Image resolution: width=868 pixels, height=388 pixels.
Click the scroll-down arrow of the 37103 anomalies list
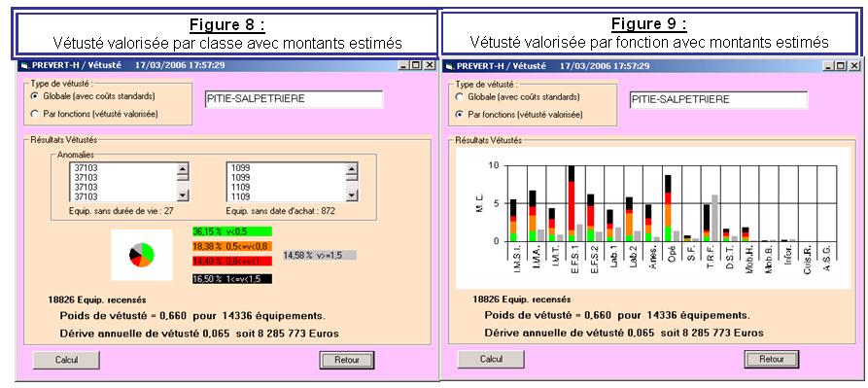point(184,195)
